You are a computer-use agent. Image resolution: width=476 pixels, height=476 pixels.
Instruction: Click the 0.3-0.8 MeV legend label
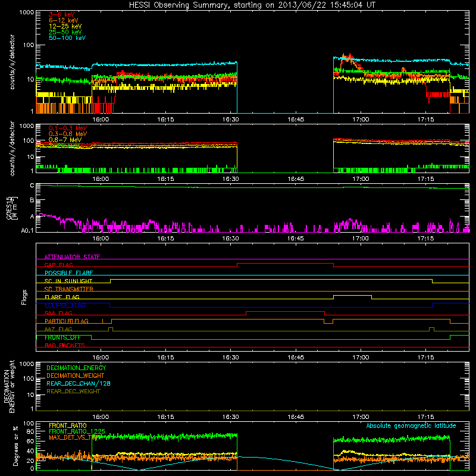pos(68,134)
